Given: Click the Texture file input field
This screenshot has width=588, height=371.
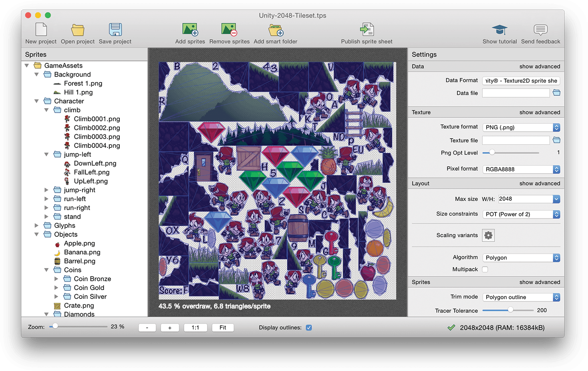Looking at the screenshot, I should (516, 140).
